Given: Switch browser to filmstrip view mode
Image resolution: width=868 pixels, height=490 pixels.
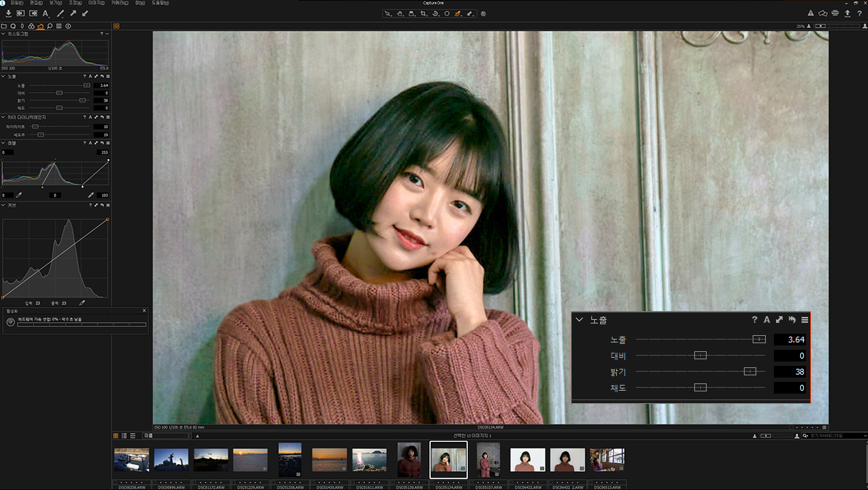Looking at the screenshot, I should (132, 436).
